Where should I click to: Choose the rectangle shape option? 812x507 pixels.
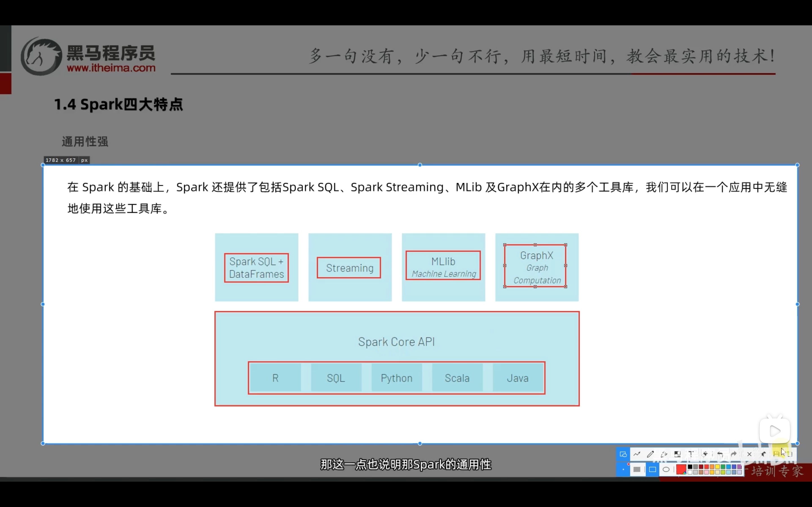(653, 470)
